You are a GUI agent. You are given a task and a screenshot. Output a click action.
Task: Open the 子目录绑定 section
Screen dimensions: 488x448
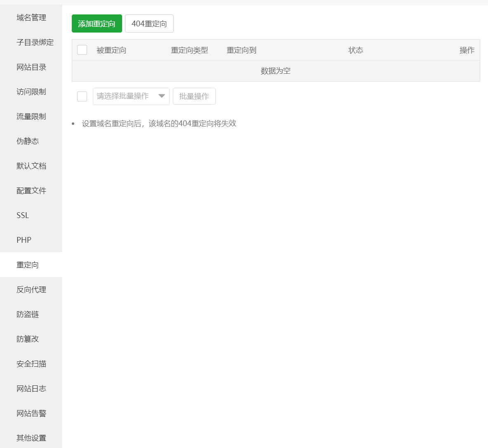click(31, 42)
